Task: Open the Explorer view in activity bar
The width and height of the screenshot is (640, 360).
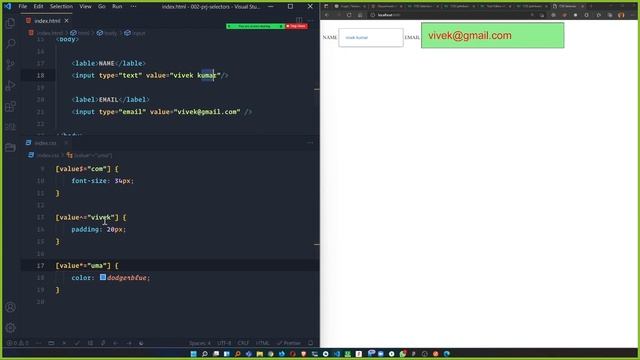Action: coord(11,23)
